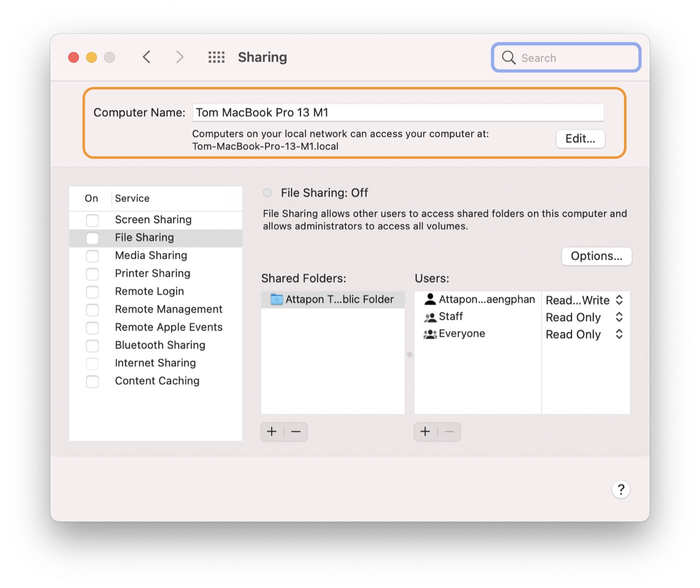Turn on the File Sharing checkbox
The image size is (700, 588).
[x=92, y=238]
